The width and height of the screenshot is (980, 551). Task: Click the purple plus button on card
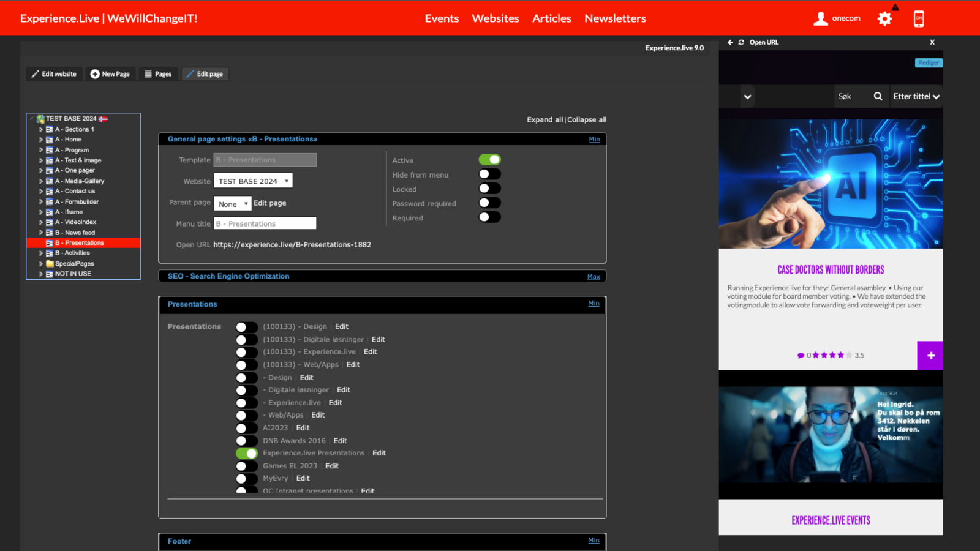pyautogui.click(x=930, y=356)
